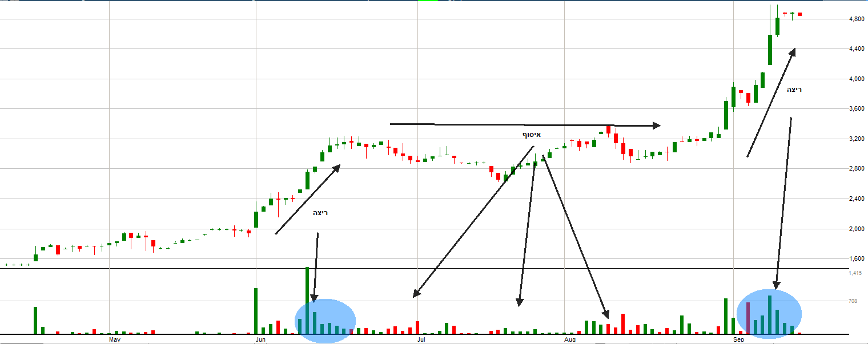Select the 4,000 price axis label

[857, 79]
